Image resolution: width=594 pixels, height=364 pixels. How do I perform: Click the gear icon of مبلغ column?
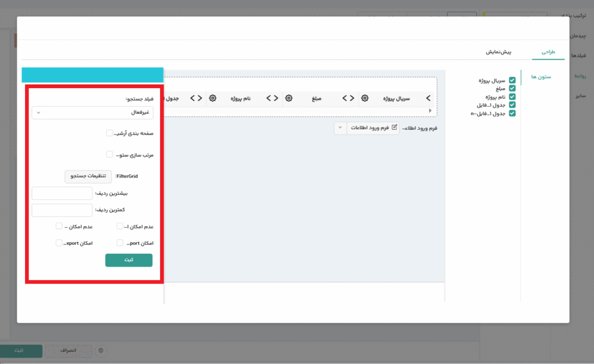point(289,98)
